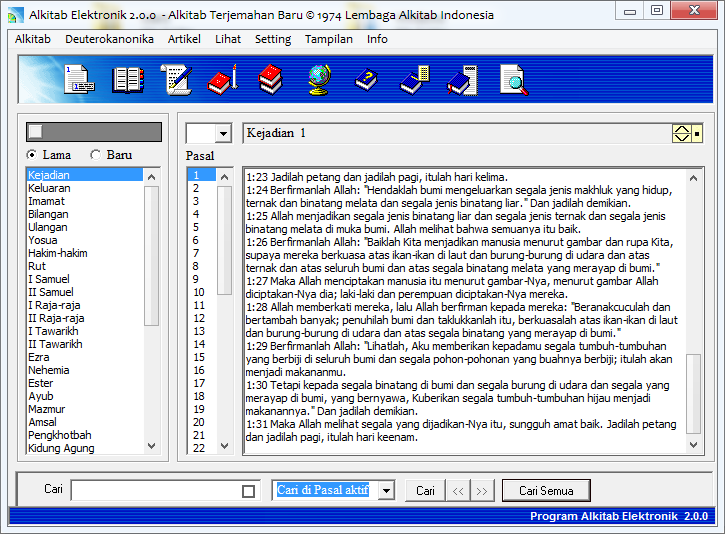Open the Deuterokanonika menu

click(x=109, y=39)
